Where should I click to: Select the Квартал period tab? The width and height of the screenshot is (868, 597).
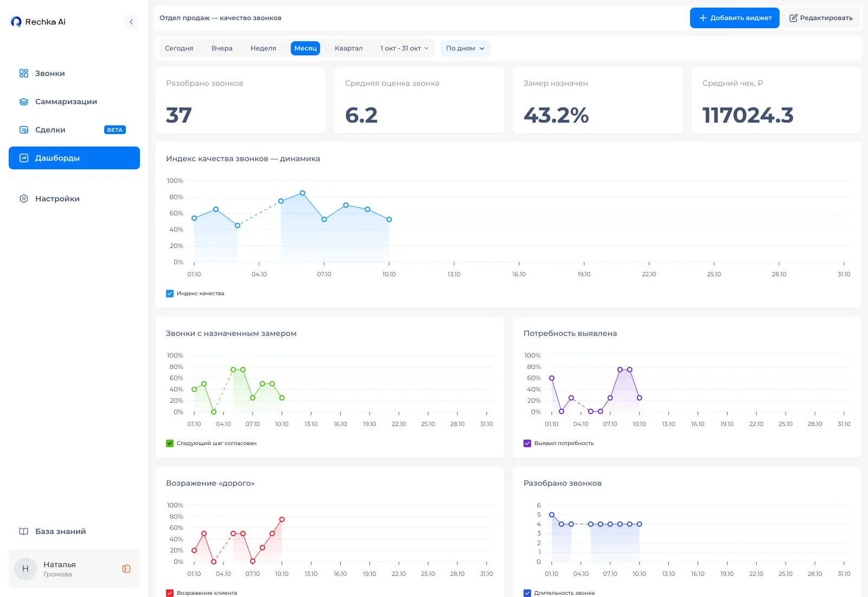click(348, 48)
